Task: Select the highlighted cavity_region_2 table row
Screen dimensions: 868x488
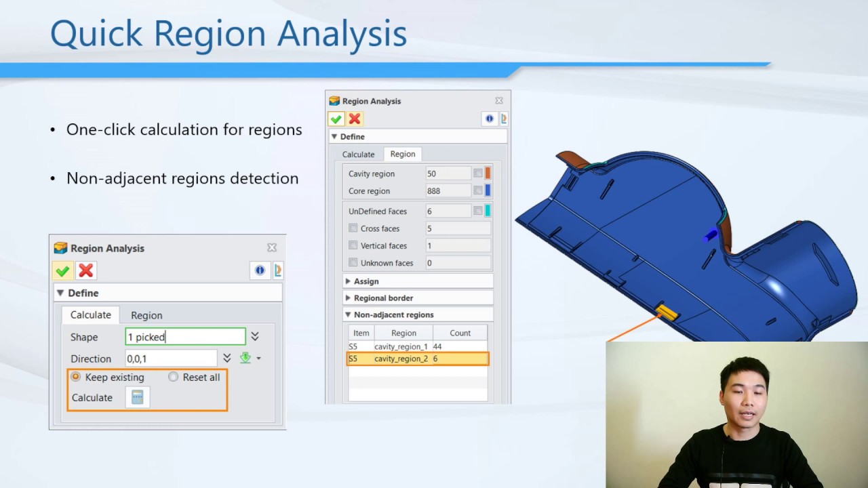Action: coord(418,359)
